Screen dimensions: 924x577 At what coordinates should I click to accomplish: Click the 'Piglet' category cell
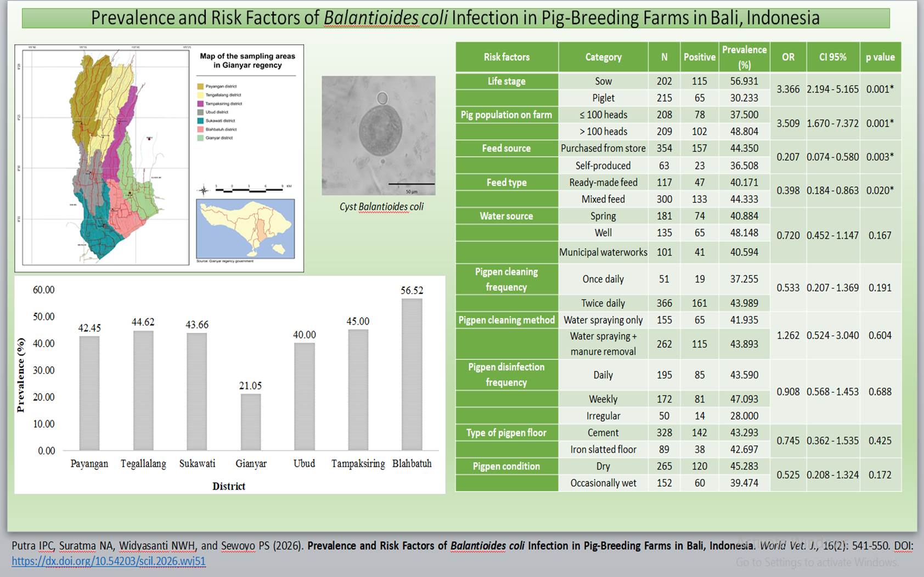point(603,98)
